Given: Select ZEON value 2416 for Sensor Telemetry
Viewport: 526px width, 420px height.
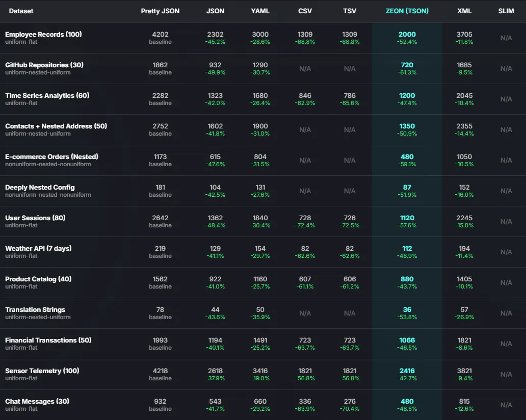Looking at the screenshot, I should [407, 371].
